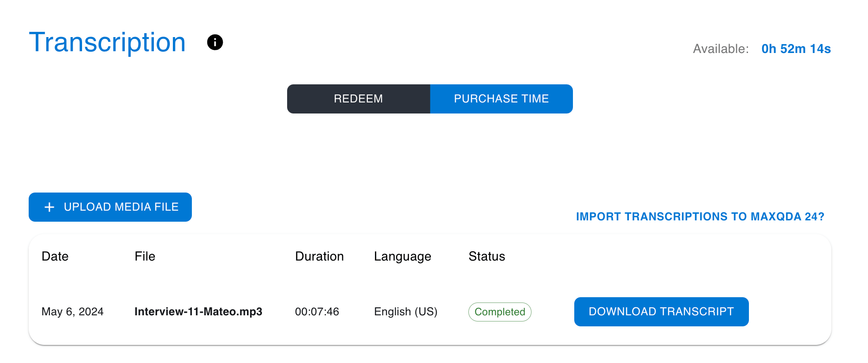This screenshot has width=868, height=363.
Task: Click the Redeem button
Action: (x=359, y=99)
